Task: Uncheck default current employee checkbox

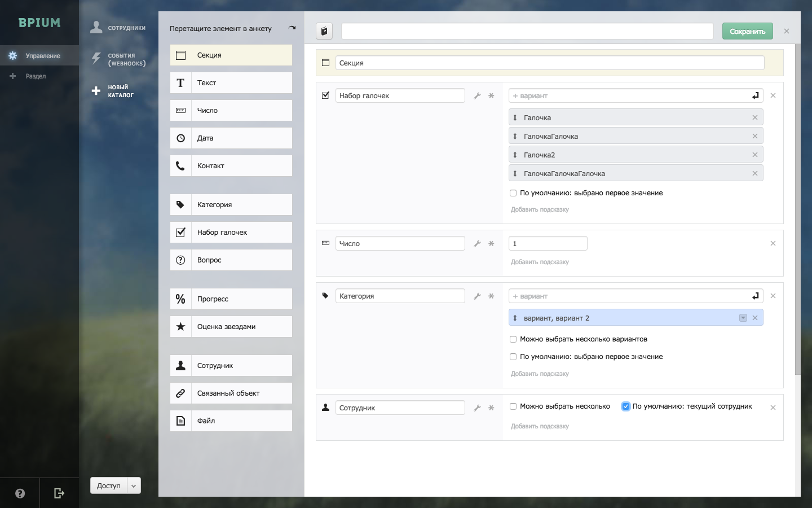Action: (x=625, y=406)
